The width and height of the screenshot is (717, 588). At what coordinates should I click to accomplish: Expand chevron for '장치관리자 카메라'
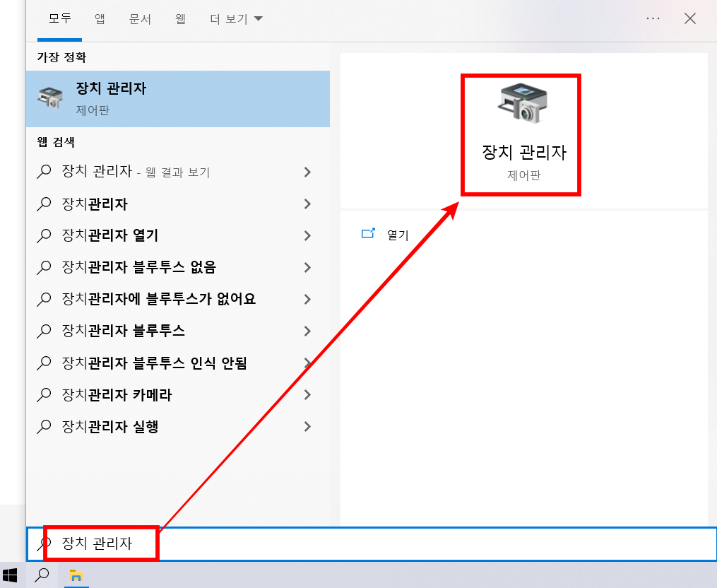tap(307, 394)
